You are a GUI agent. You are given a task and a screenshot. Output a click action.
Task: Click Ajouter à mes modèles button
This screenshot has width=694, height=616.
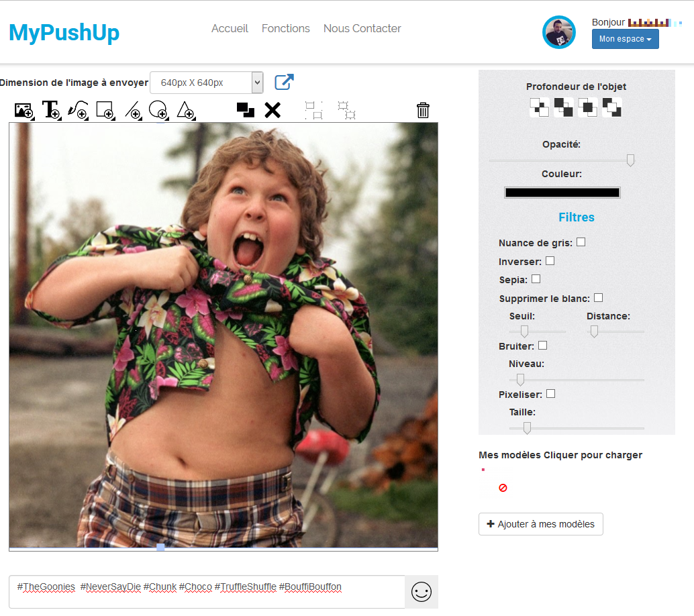540,524
